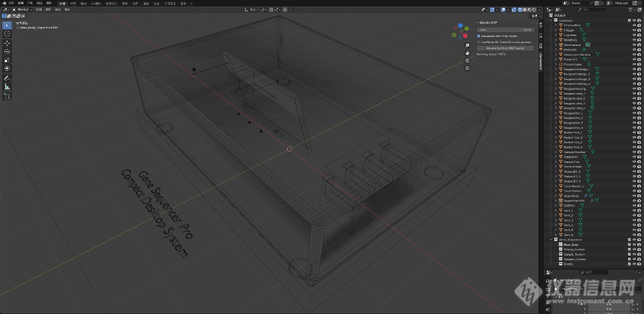Click the blue Z axis on navigation gizmo
Image resolution: width=644 pixels, height=314 pixels.
pos(460,26)
